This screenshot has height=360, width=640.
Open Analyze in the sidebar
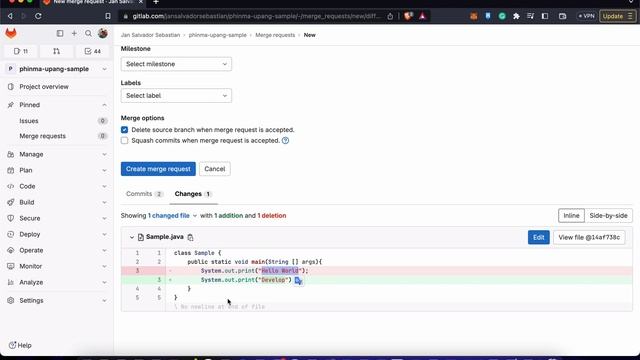[57, 282]
